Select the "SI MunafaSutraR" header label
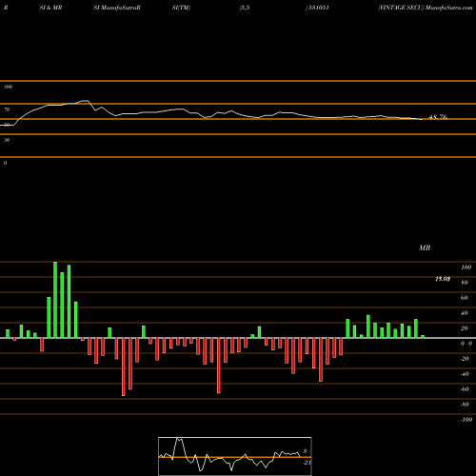This screenshot has height=476, width=476. click(x=117, y=8)
